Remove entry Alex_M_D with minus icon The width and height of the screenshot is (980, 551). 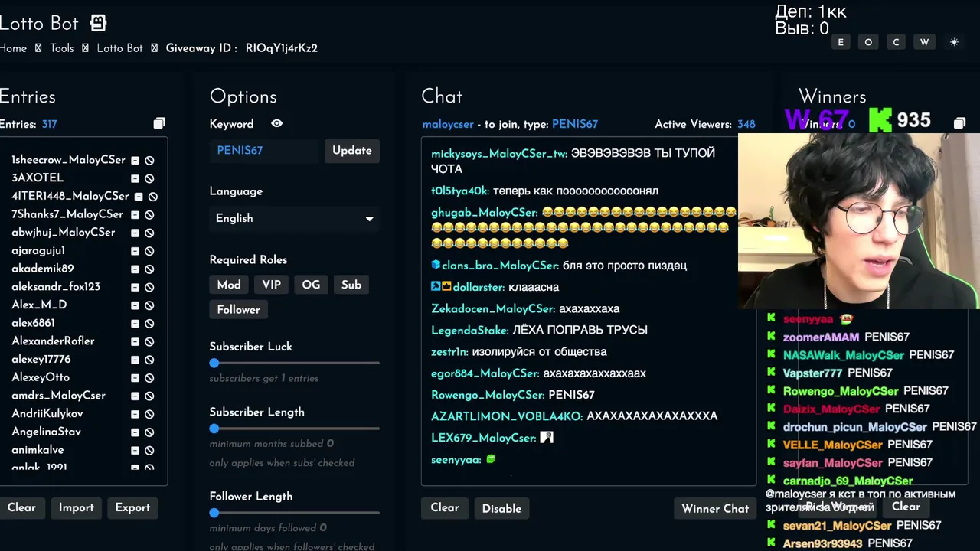coord(135,305)
